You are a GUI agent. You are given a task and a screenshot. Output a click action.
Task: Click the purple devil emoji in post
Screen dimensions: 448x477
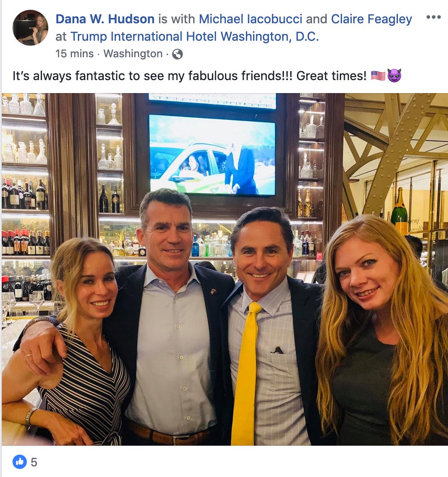coord(394,76)
